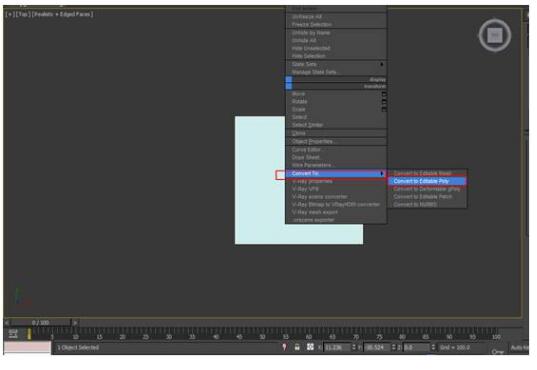Viewport: 537px width, 370px height.
Task: Toggle the selection lock padlock icon
Action: coord(297,347)
